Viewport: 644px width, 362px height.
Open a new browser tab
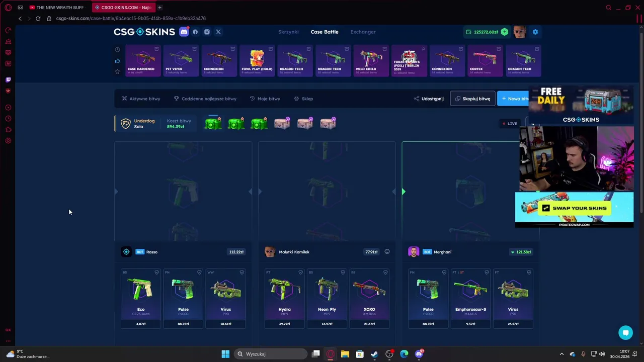(x=159, y=8)
